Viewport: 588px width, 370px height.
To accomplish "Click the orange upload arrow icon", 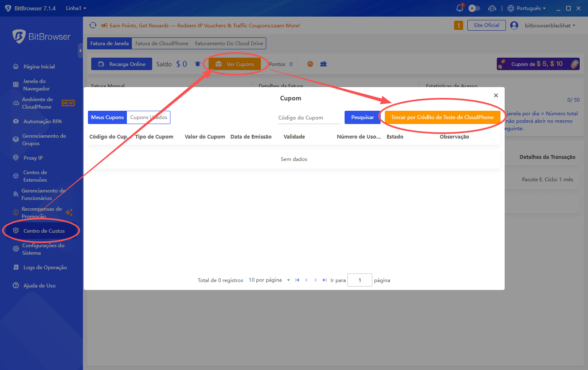I will tap(459, 25).
